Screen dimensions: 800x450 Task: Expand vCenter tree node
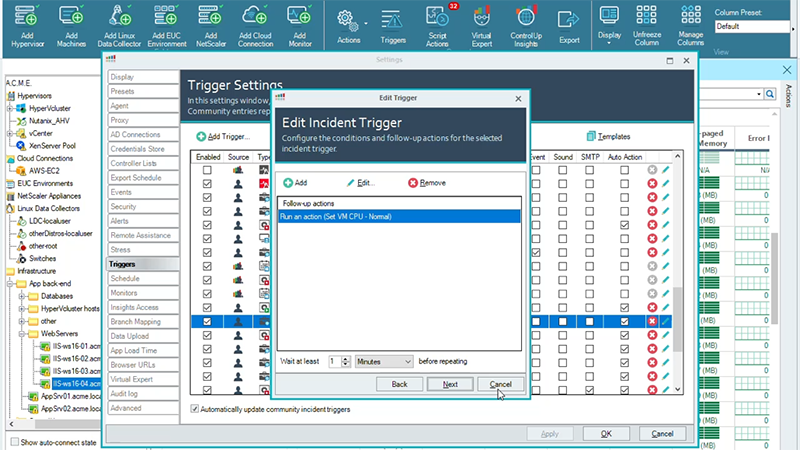(x=10, y=133)
